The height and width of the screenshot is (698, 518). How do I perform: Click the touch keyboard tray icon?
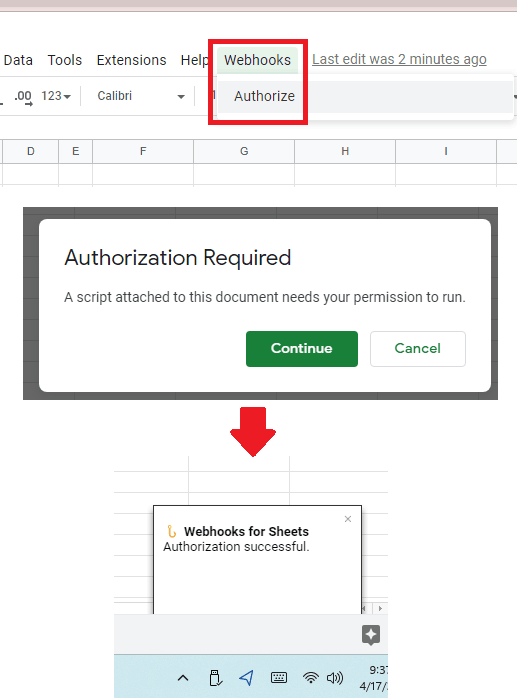coord(279,678)
